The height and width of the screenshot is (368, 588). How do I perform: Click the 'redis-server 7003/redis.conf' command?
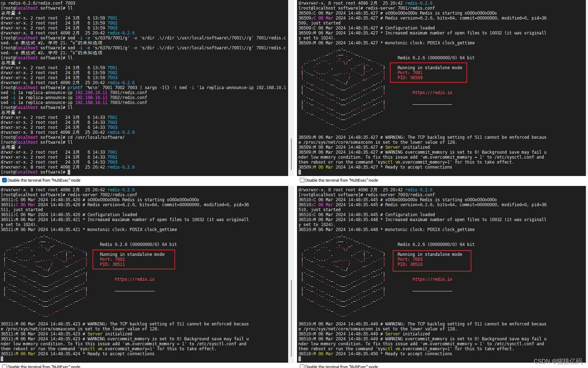pyautogui.click(x=400, y=195)
